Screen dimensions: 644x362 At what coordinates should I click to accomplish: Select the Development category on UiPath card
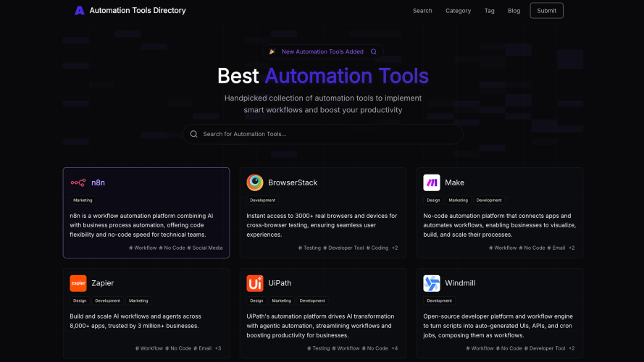tap(312, 301)
